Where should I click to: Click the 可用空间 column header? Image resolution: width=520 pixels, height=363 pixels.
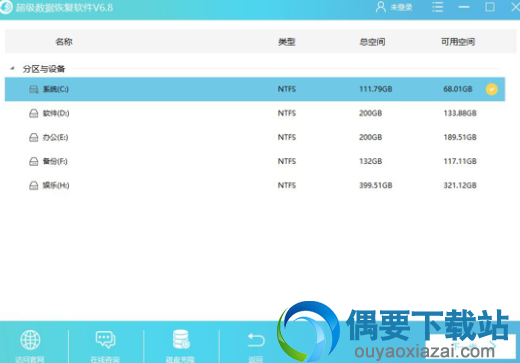[458, 42]
